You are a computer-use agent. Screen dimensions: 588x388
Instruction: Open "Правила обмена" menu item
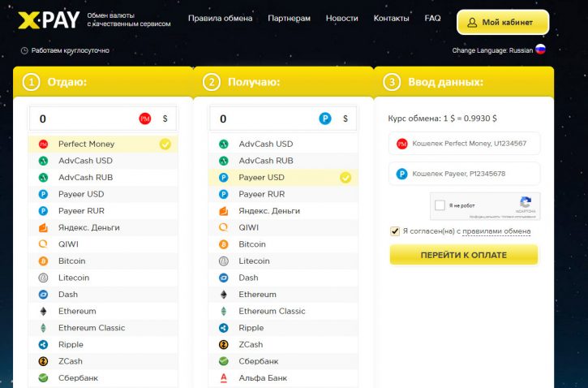click(x=220, y=19)
